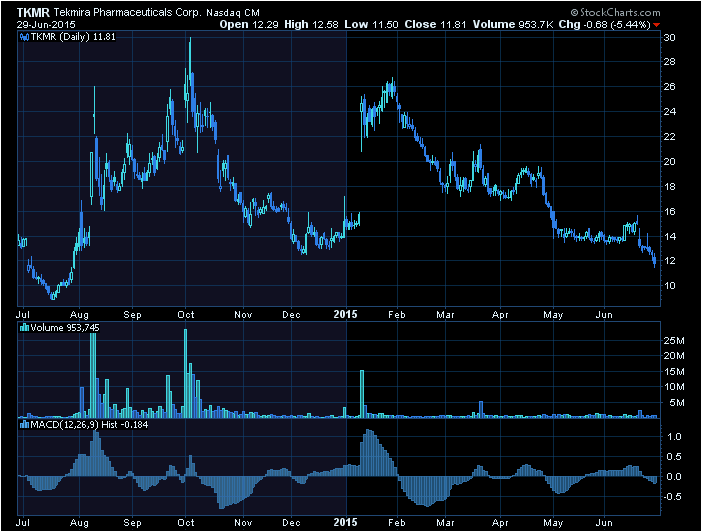Click the 2015 label under the price chart
Screen dimensions: 702x532
[x=346, y=314]
